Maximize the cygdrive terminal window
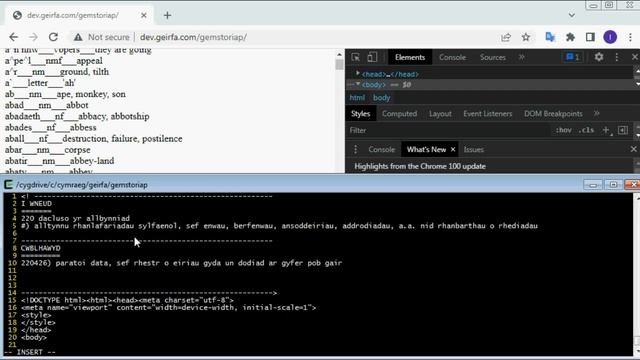The height and width of the screenshot is (360, 640). (x=613, y=185)
